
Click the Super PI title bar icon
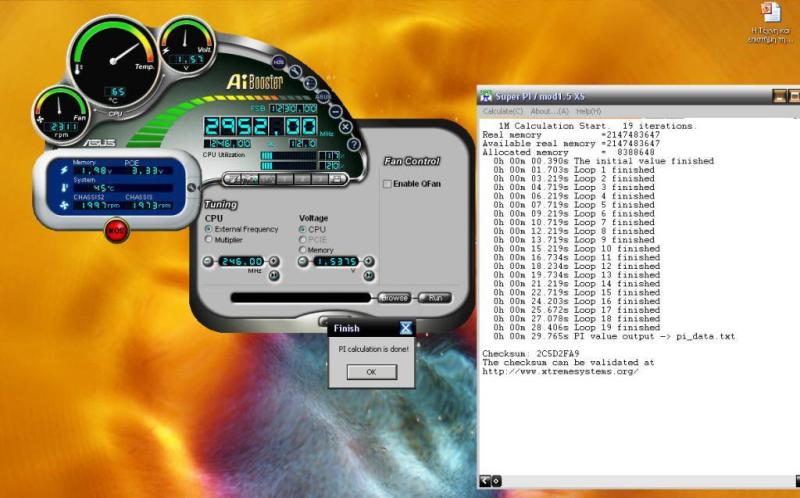point(486,96)
